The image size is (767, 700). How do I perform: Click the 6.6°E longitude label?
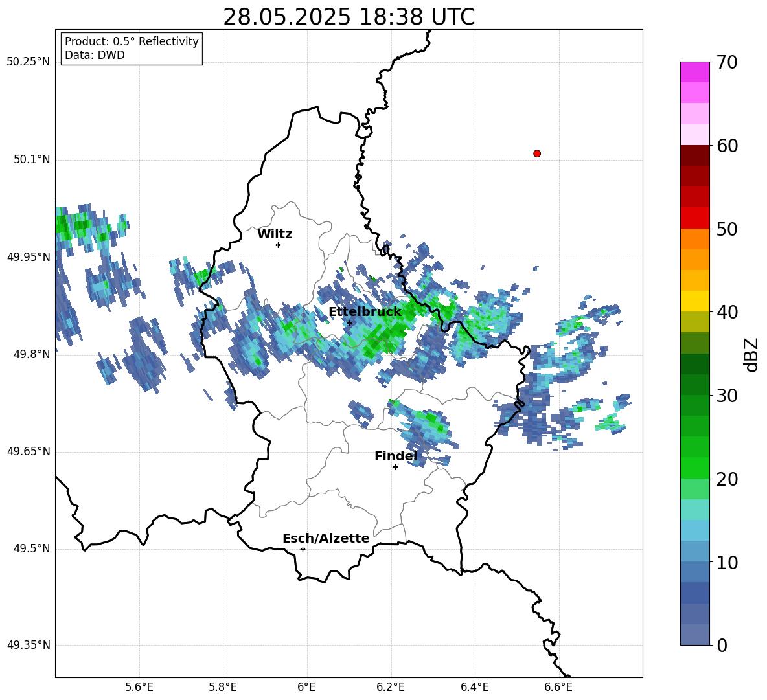point(558,687)
